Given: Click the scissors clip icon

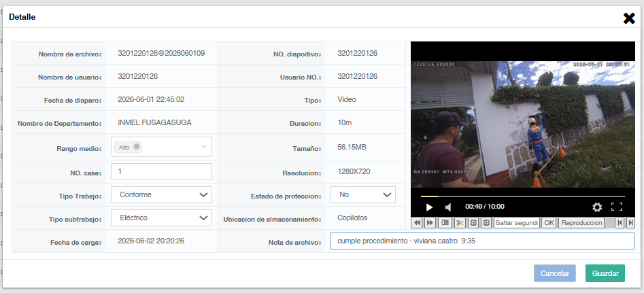Looking at the screenshot, I should (x=460, y=223).
